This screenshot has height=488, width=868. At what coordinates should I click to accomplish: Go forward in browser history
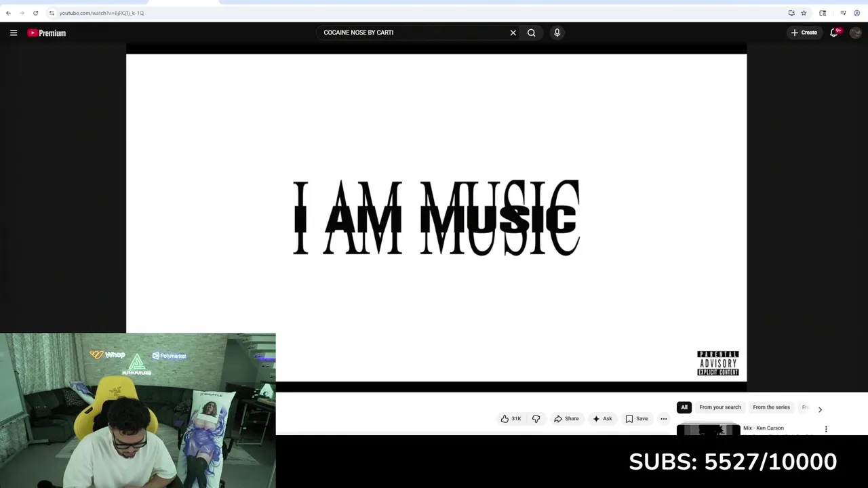point(22,13)
